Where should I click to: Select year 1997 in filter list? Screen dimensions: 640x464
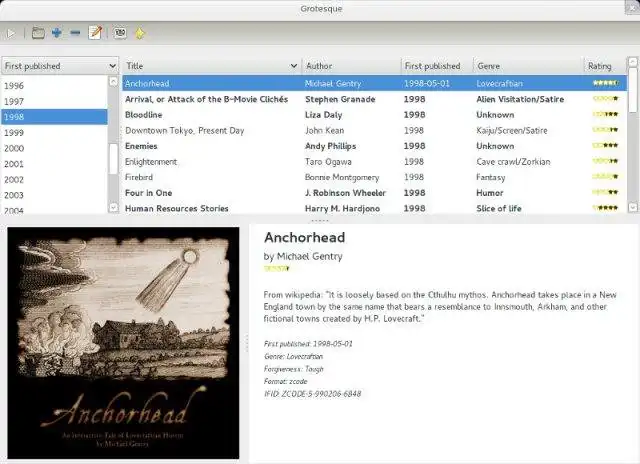point(55,101)
